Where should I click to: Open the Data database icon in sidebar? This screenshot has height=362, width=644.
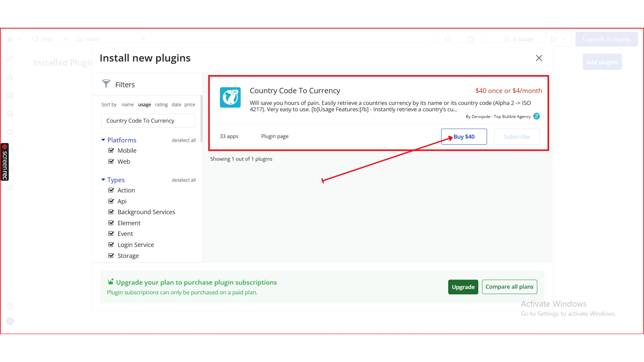10,114
